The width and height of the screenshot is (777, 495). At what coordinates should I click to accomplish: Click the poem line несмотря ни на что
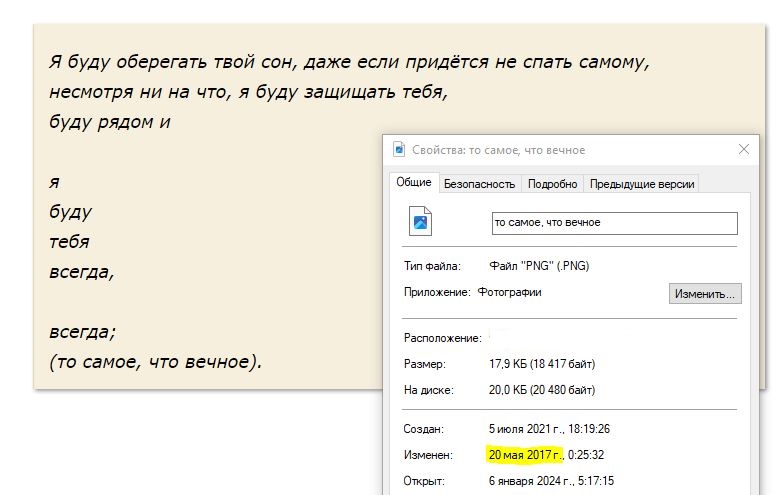point(248,92)
